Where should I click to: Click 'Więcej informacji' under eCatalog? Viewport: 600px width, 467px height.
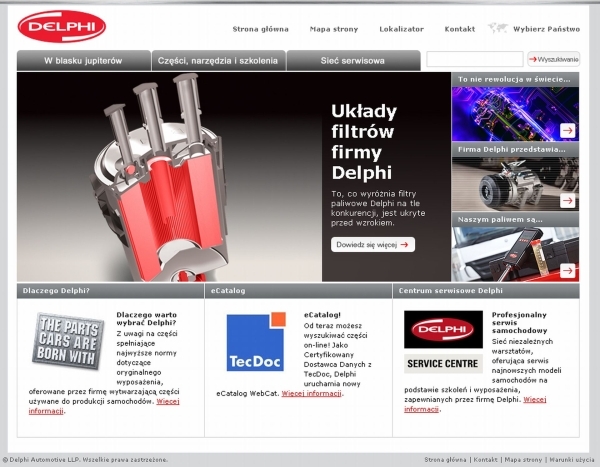[x=312, y=394]
